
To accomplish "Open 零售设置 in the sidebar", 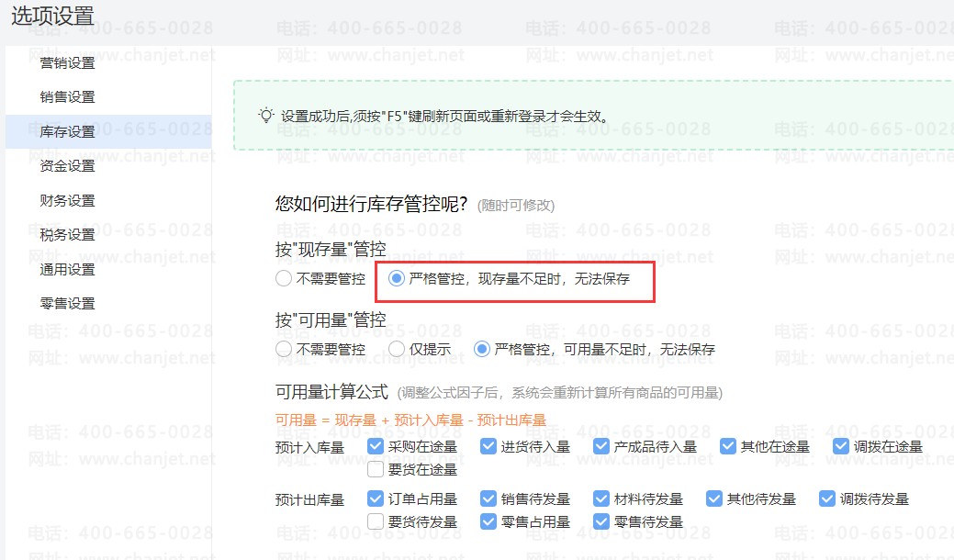I will (68, 303).
